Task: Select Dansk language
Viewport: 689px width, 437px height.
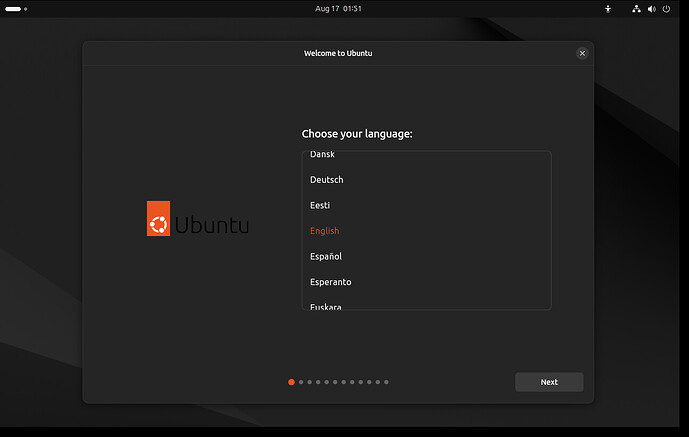Action: pyautogui.click(x=426, y=155)
